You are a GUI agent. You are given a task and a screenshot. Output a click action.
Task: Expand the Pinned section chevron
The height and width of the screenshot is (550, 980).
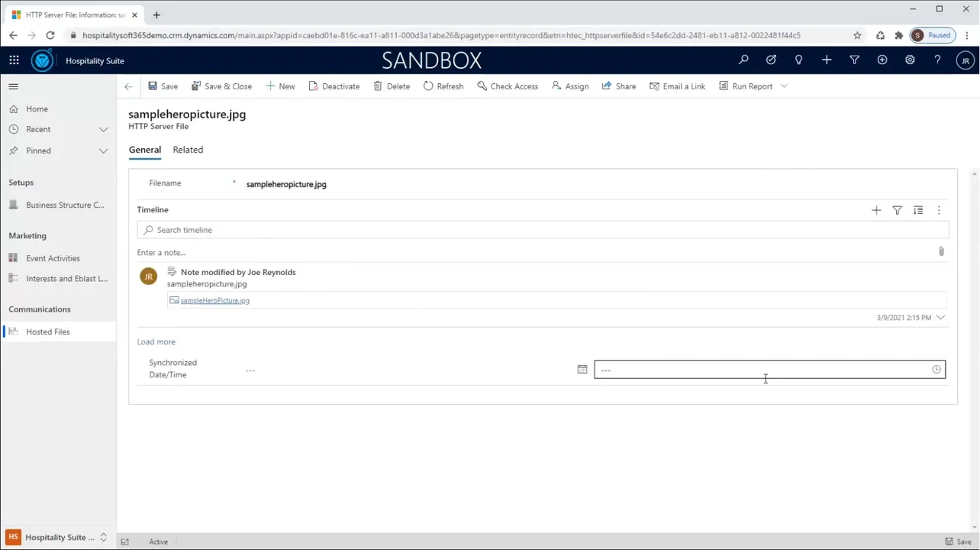click(x=103, y=150)
